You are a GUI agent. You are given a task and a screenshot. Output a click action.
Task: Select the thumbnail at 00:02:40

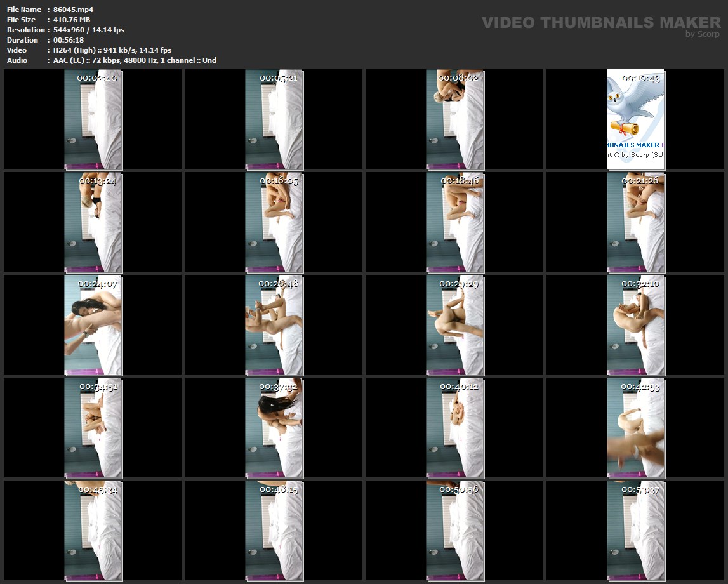point(93,121)
